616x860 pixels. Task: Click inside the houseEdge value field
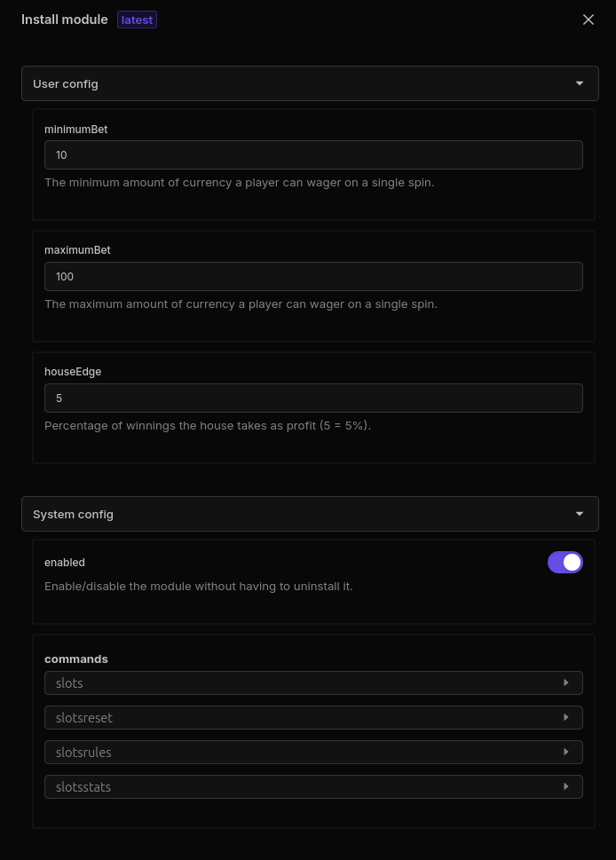[x=313, y=398]
